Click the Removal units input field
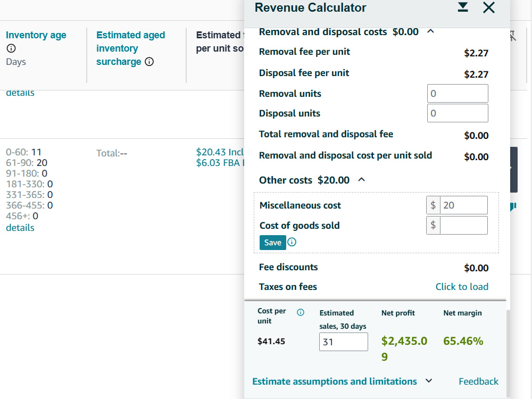This screenshot has height=399, width=532. (458, 93)
